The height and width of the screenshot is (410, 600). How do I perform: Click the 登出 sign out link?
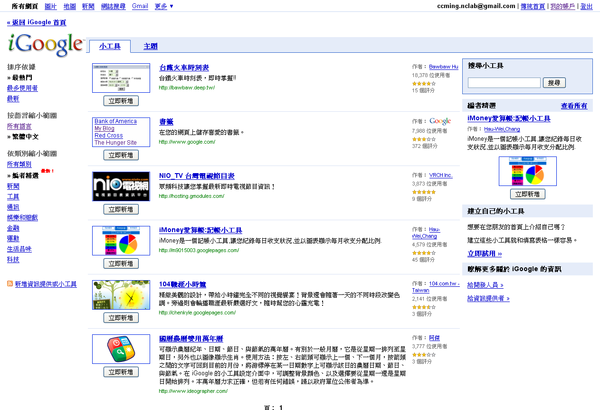tap(586, 6)
